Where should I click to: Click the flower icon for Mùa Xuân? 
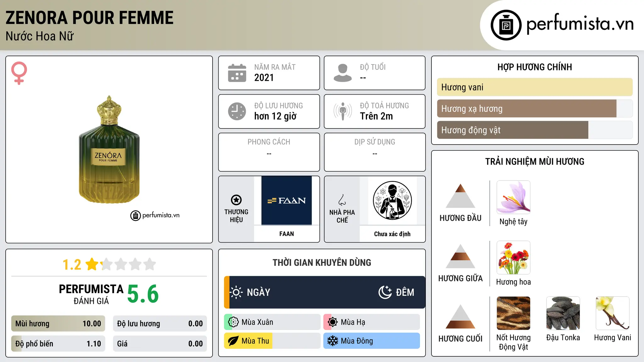click(233, 322)
